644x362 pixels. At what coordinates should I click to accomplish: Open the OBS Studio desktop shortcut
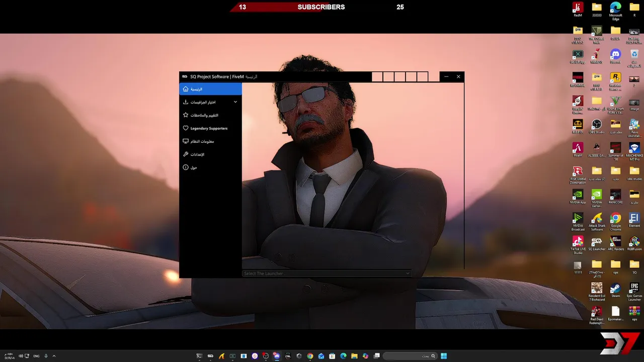coord(597,126)
